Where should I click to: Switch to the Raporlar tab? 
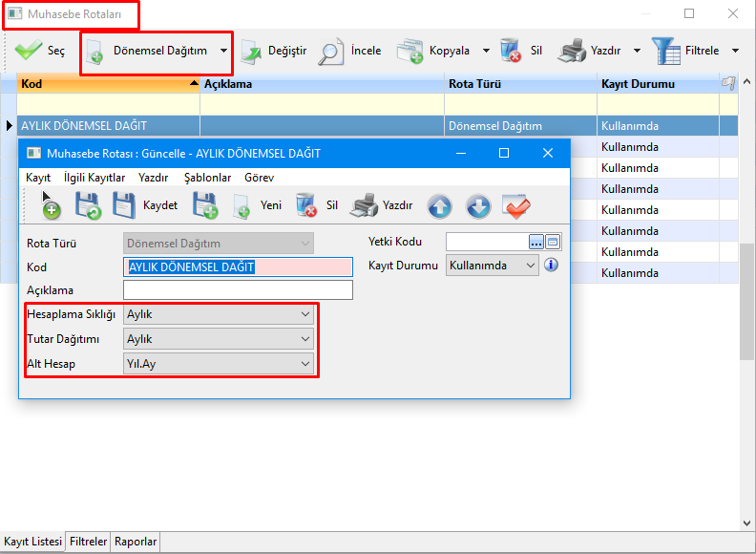(136, 542)
